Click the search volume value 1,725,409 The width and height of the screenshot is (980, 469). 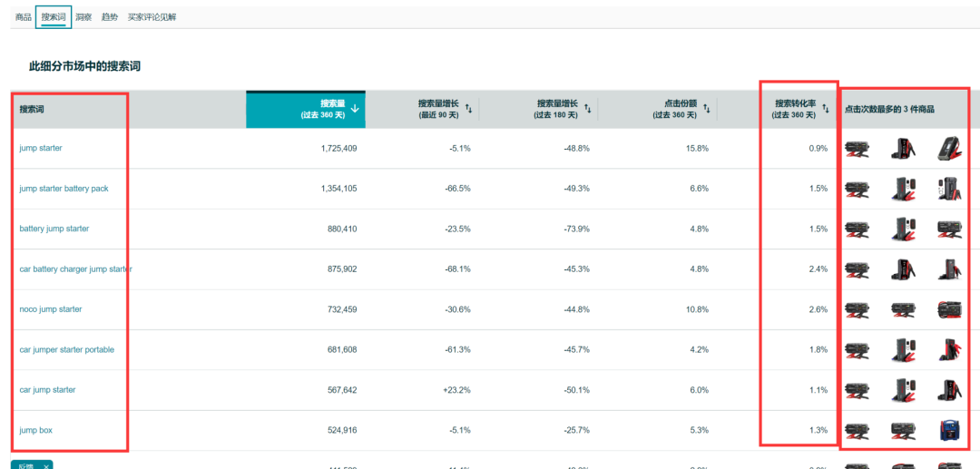tap(338, 149)
